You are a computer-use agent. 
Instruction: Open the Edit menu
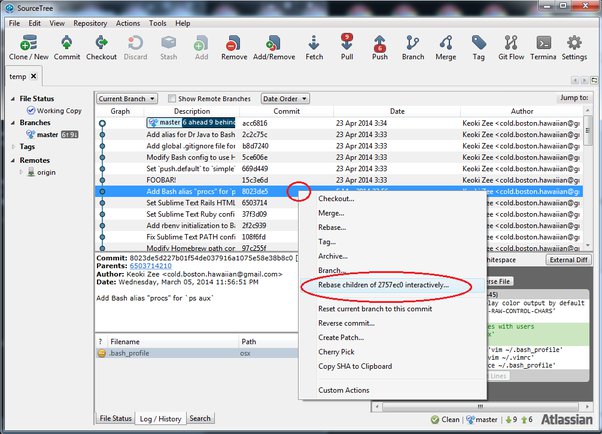click(35, 23)
